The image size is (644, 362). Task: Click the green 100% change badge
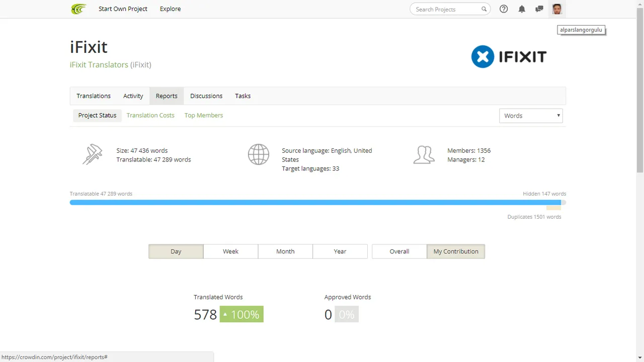click(x=242, y=314)
